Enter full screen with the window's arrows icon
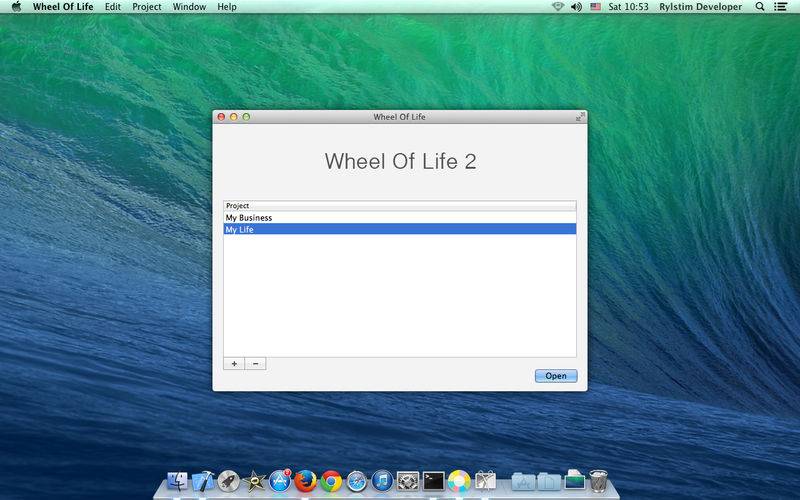800x500 pixels. 580,117
